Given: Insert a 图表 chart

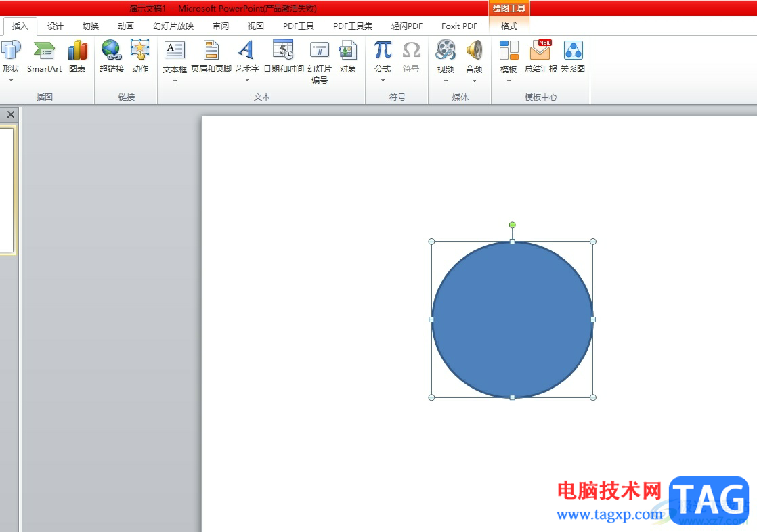Looking at the screenshot, I should (x=77, y=57).
